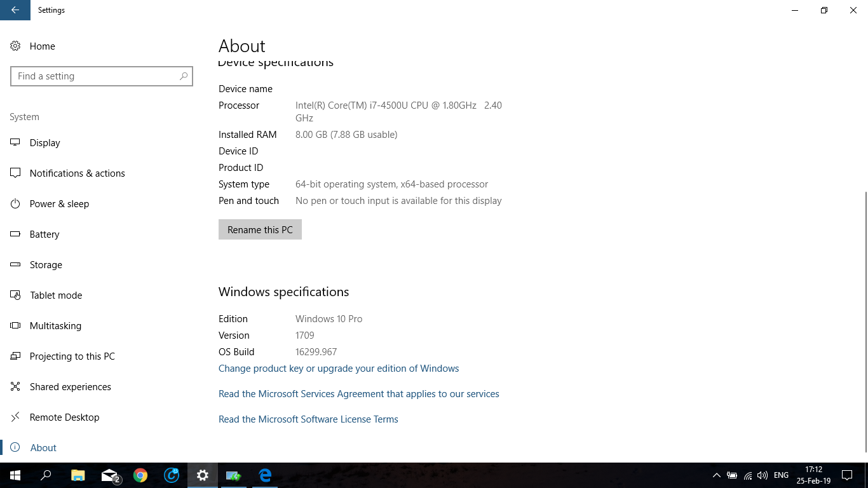Select the Display monitor icon
868x488 pixels.
[x=15, y=142]
